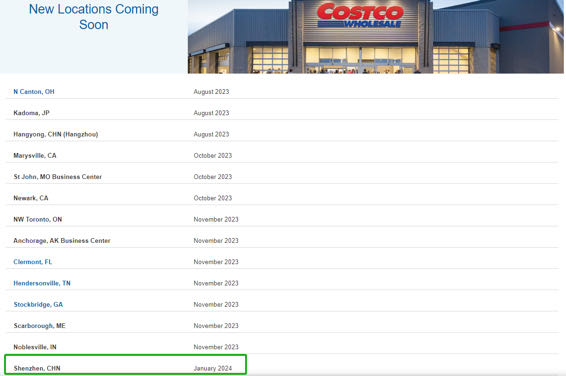Click the October 2023 date beside Newark, CA
The height and width of the screenshot is (376, 566).
pyautogui.click(x=213, y=198)
